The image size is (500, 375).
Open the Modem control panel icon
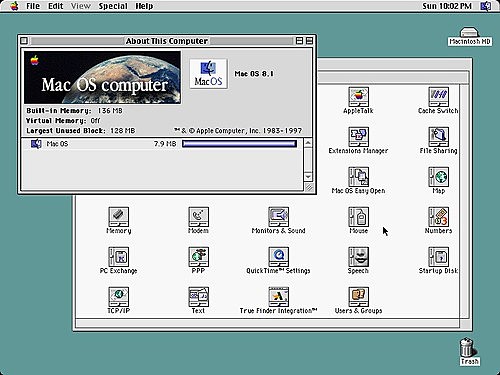click(x=198, y=217)
